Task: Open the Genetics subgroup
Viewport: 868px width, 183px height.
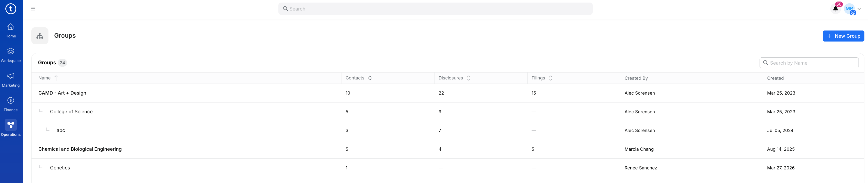Action: [60, 168]
